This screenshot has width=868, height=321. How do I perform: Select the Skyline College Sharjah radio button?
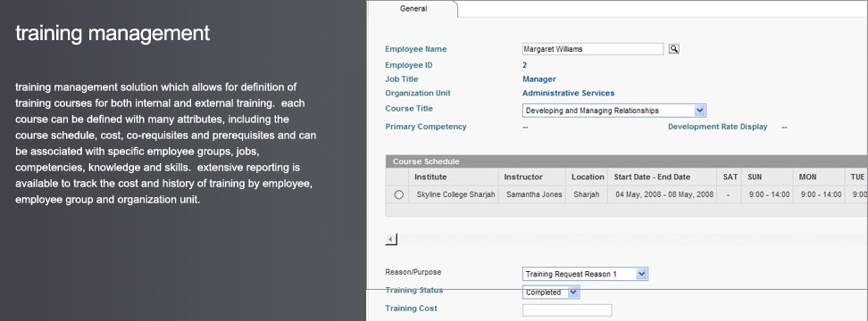pos(398,194)
